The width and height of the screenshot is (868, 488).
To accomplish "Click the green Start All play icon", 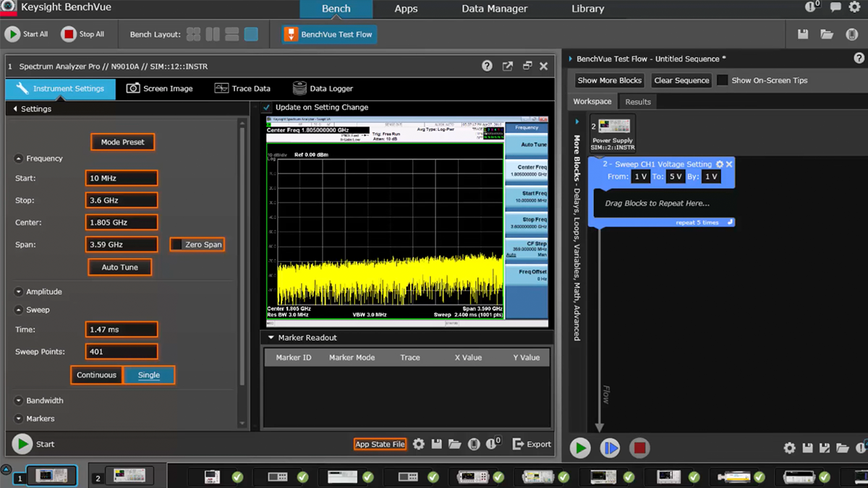I will (x=12, y=34).
